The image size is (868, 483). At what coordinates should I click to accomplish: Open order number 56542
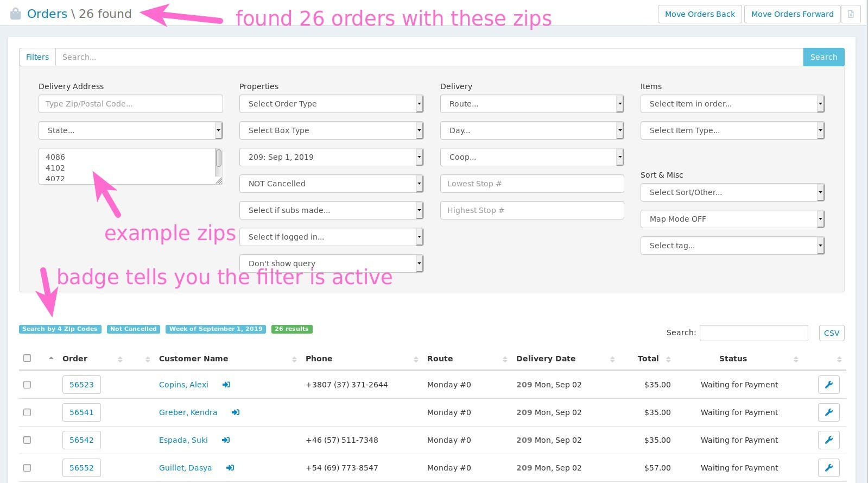pos(81,440)
